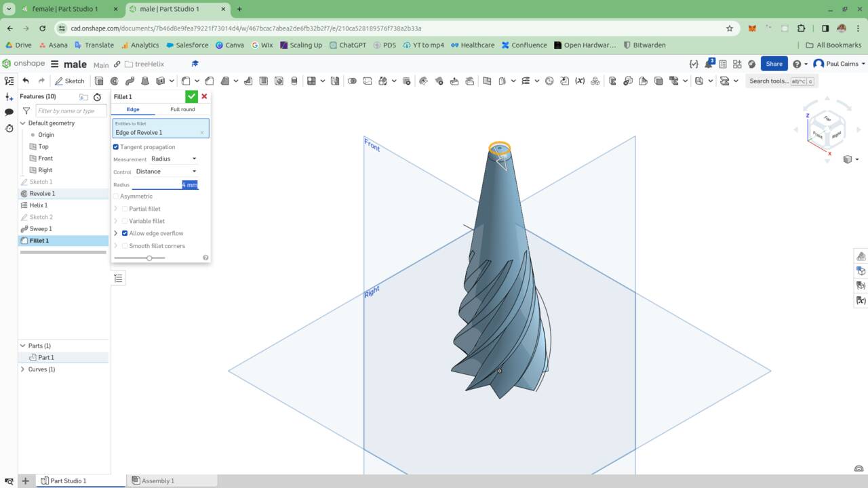Click the Redo arrow
This screenshot has width=868, height=488.
41,81
